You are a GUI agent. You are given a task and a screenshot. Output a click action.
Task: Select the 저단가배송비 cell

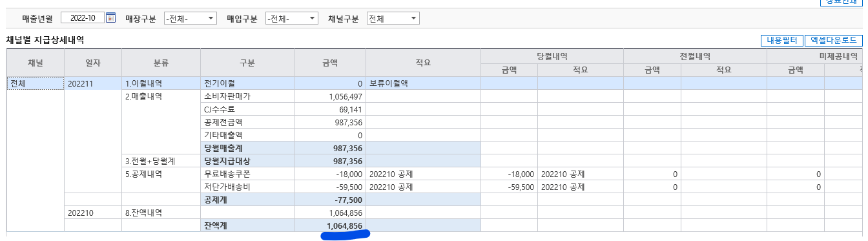click(247, 187)
